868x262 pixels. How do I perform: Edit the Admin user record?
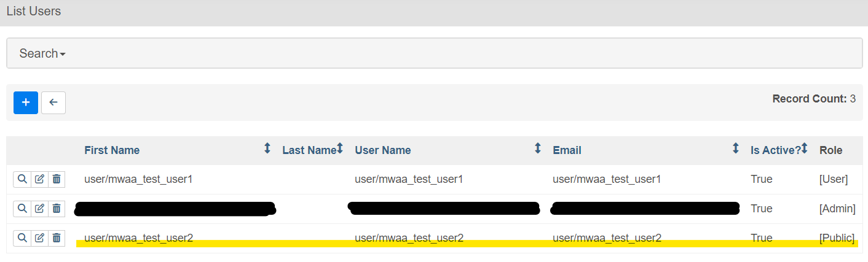[x=39, y=209]
